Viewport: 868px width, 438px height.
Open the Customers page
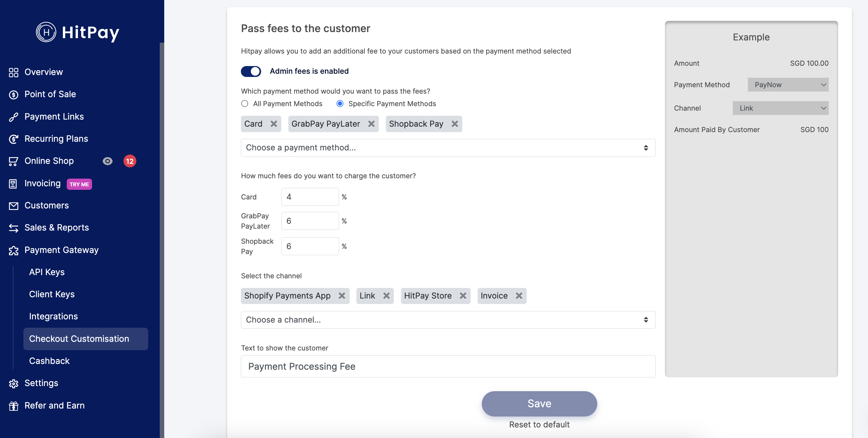(x=47, y=206)
